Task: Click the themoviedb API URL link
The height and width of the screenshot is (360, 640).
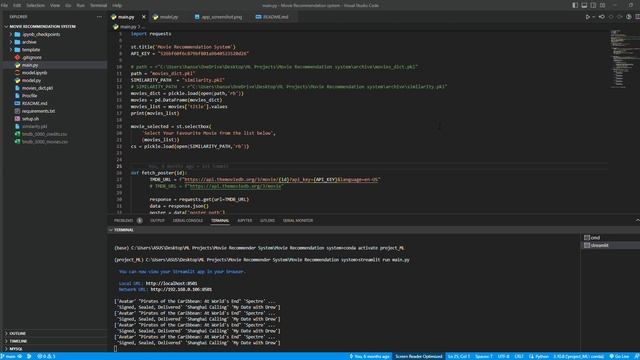Action: pyautogui.click(x=281, y=180)
